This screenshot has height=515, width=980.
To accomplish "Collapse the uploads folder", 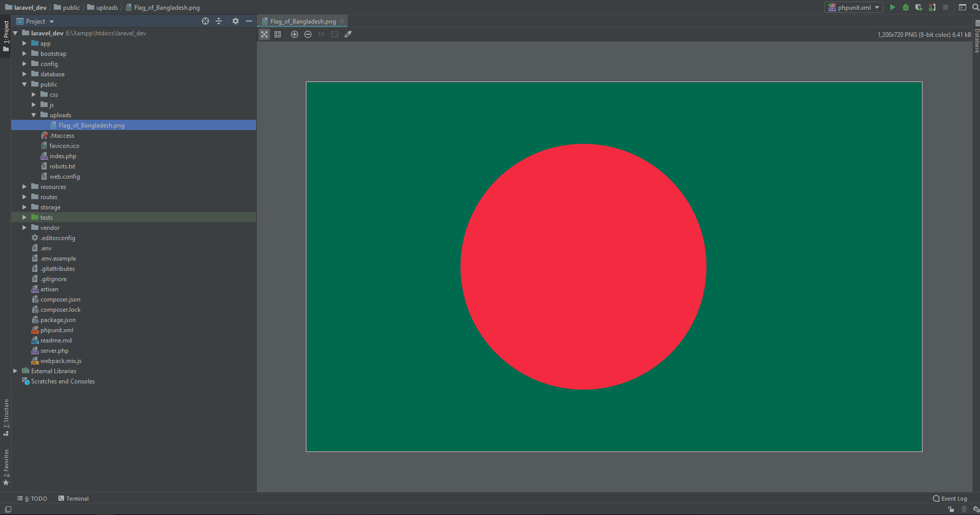I will point(33,115).
